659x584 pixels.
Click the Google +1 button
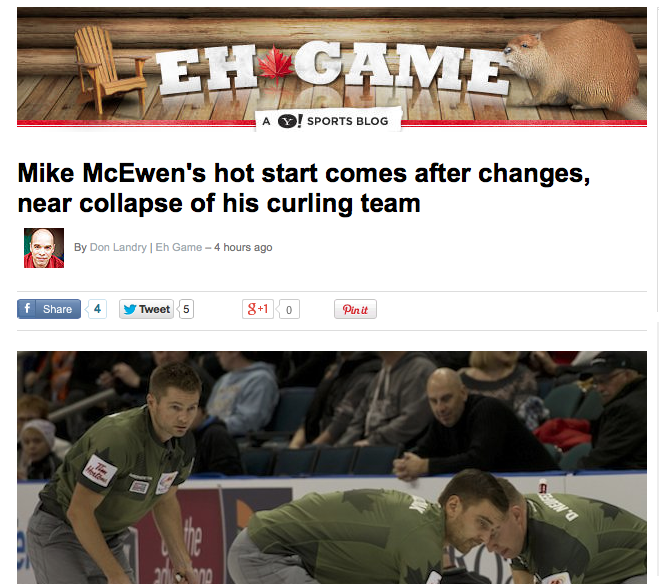(258, 309)
